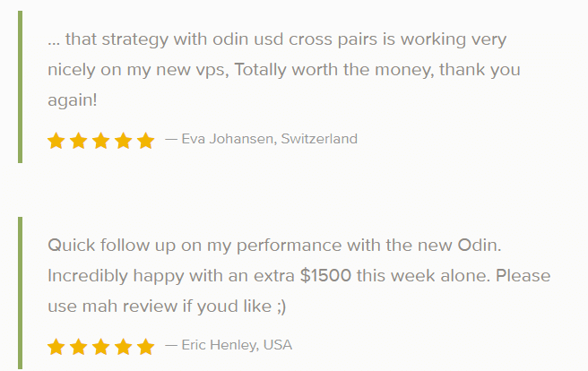This screenshot has width=588, height=371.
Task: Click fifth star in Eva Johansen's review
Action: tap(145, 141)
